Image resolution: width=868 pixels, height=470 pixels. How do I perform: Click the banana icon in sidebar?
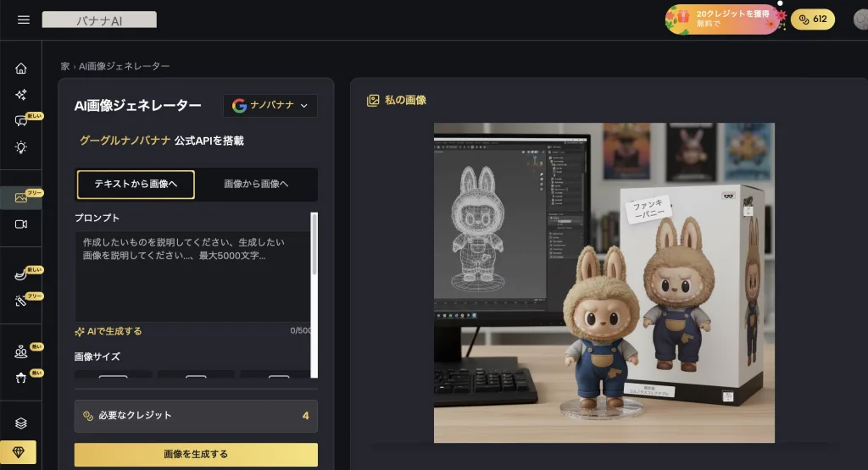21,275
